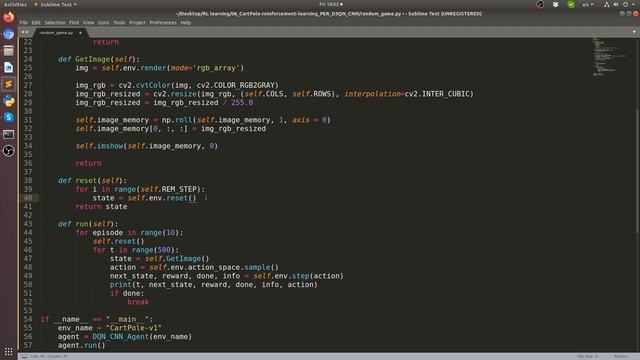640x360 pixels.
Task: Click 'break' on line 52
Action: [138, 302]
